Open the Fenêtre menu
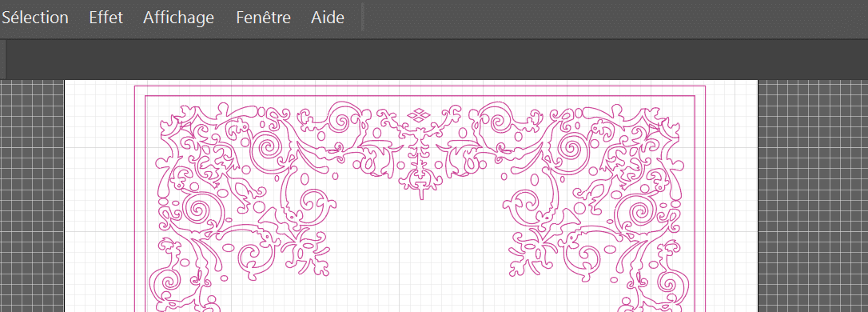This screenshot has width=868, height=312. tap(263, 18)
